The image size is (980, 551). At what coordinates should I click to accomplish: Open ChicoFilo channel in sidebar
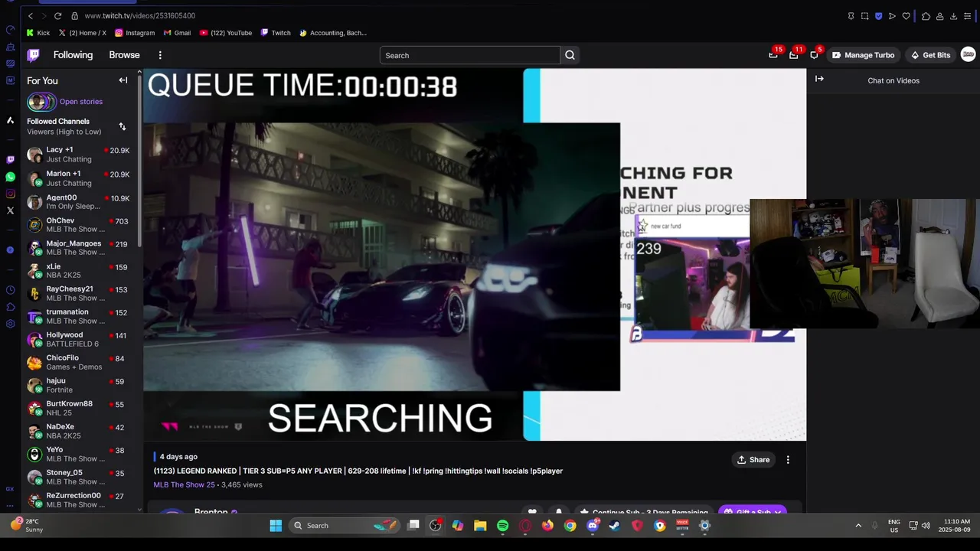tap(79, 363)
